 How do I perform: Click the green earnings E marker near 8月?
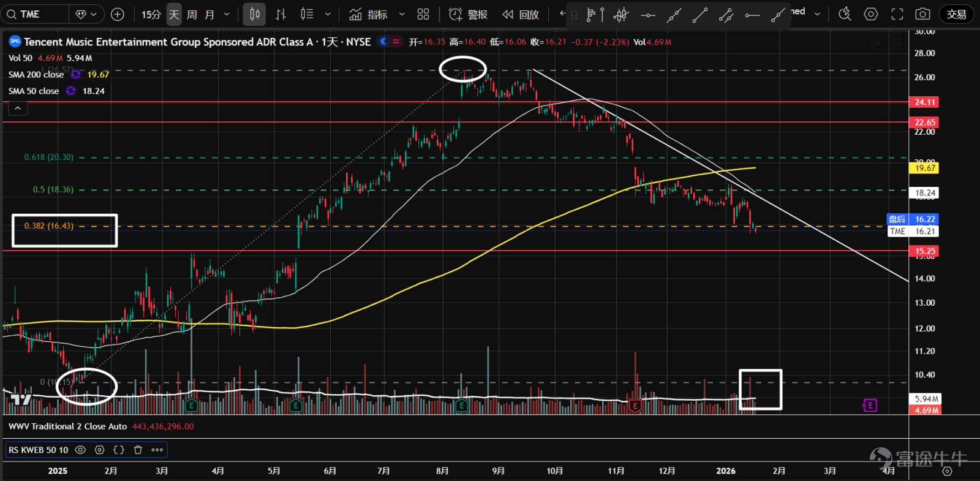click(x=461, y=406)
